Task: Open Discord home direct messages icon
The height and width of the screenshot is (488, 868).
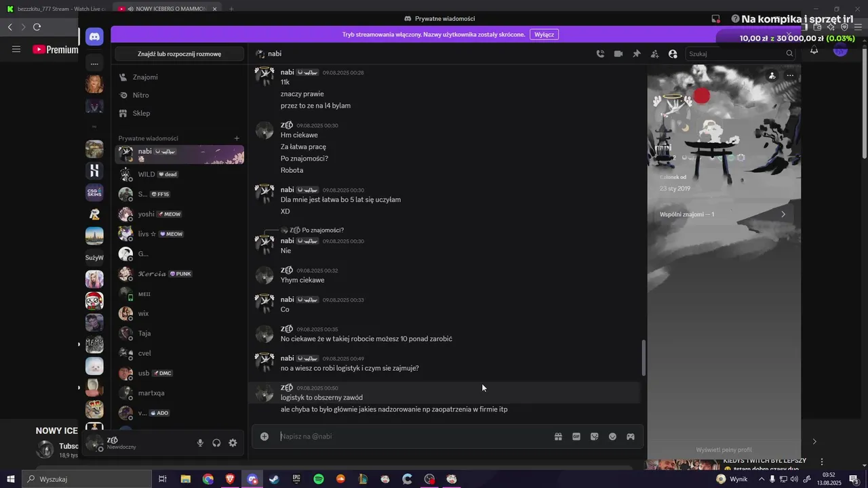Action: click(94, 37)
